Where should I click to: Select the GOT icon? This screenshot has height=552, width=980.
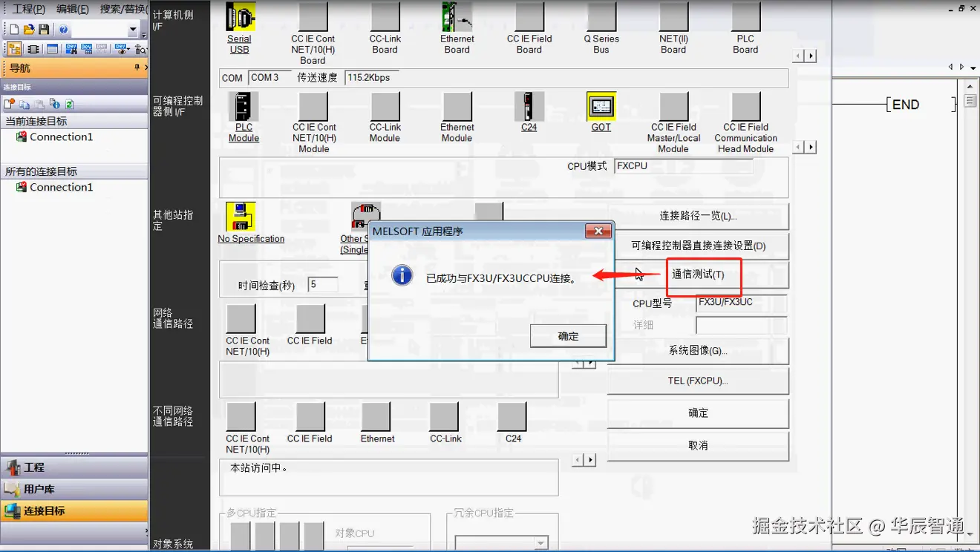(x=601, y=108)
